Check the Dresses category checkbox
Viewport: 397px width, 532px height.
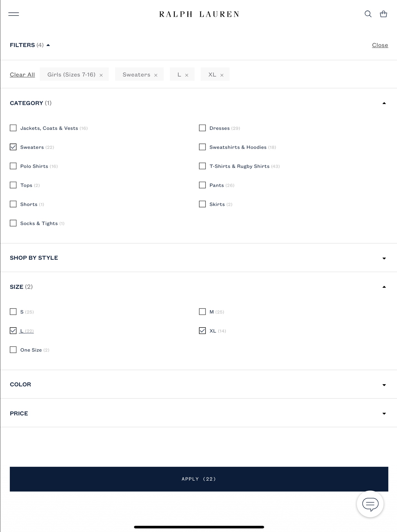tap(202, 128)
